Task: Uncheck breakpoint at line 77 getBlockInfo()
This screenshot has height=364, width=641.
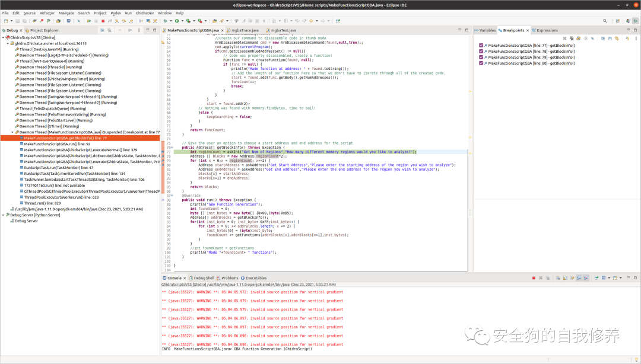Action: point(481,45)
